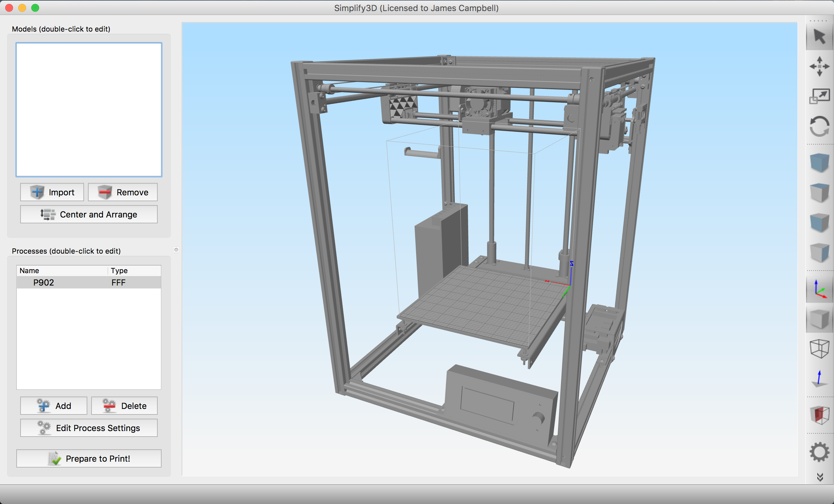Click Center and Arrange
Image resolution: width=834 pixels, height=504 pixels.
[x=89, y=215]
